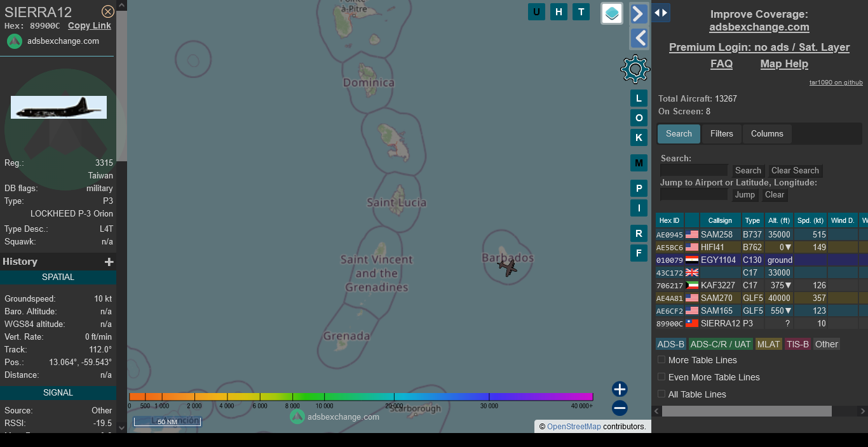
Task: Select the aircraft icon over Barbados
Action: point(507,268)
